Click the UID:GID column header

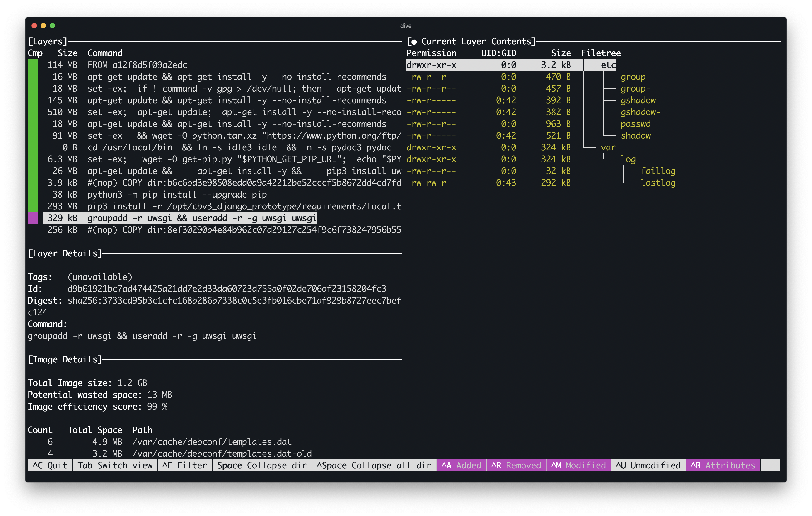498,53
